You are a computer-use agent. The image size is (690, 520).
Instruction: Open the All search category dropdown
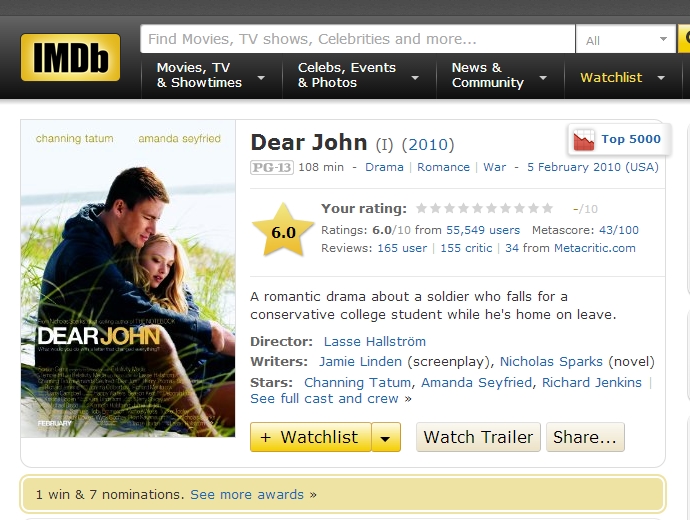(626, 40)
